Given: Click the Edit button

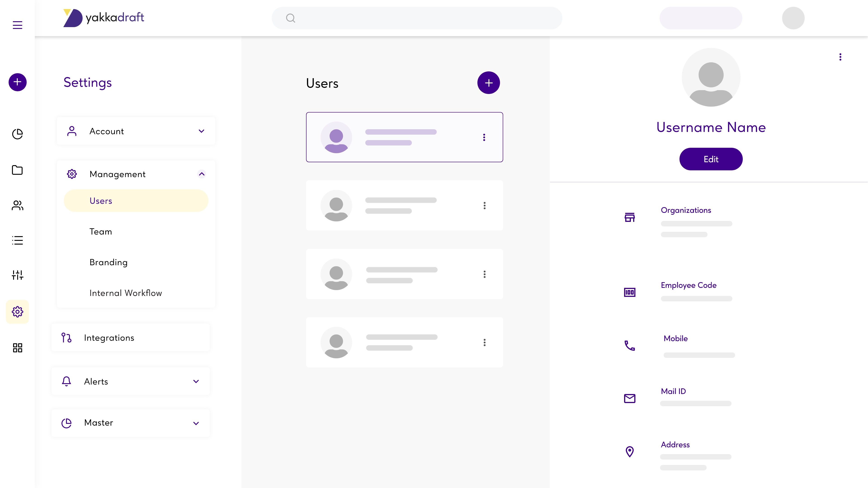Looking at the screenshot, I should tap(711, 159).
